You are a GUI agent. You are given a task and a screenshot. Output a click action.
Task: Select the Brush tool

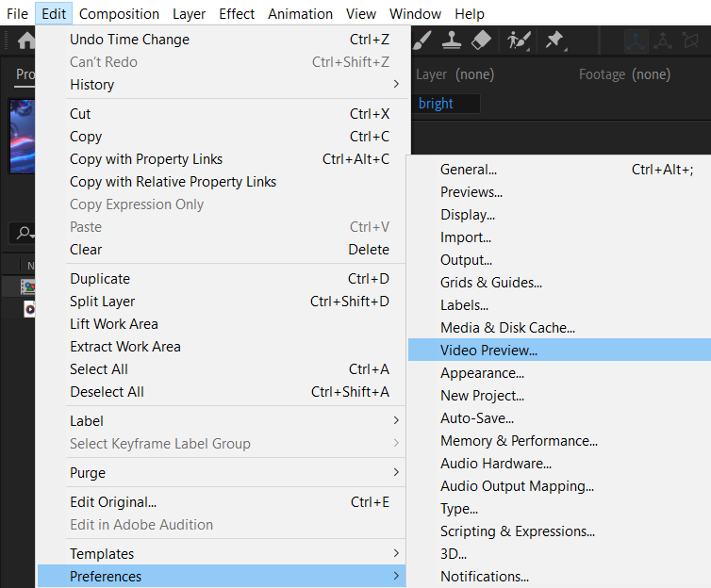coord(423,41)
